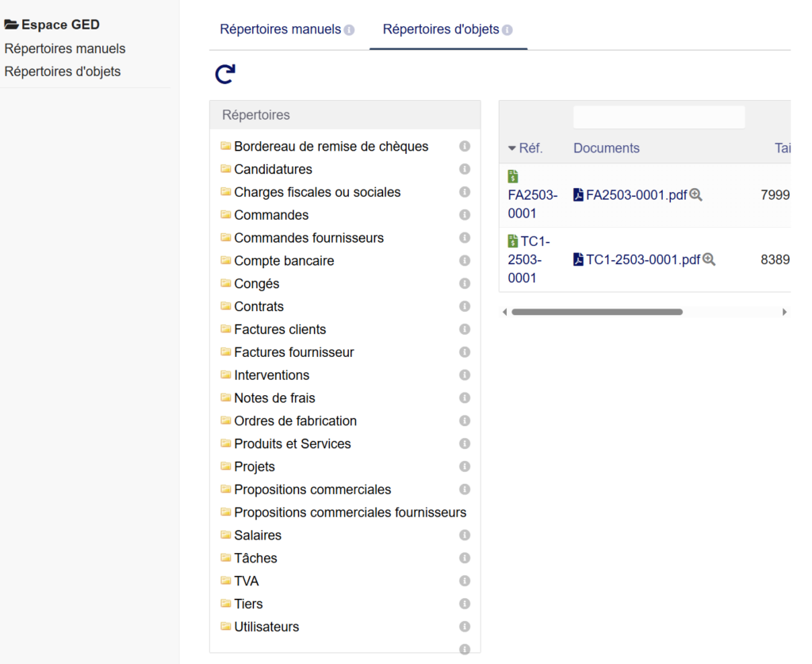Click info icon beside Répertoires d'objets tab

pyautogui.click(x=507, y=30)
